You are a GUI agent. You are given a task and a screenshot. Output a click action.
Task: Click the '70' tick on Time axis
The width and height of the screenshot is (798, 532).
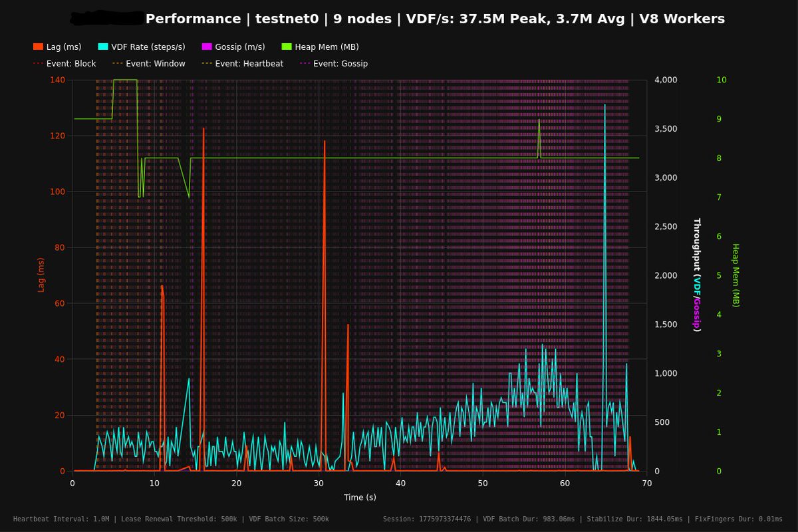click(646, 483)
